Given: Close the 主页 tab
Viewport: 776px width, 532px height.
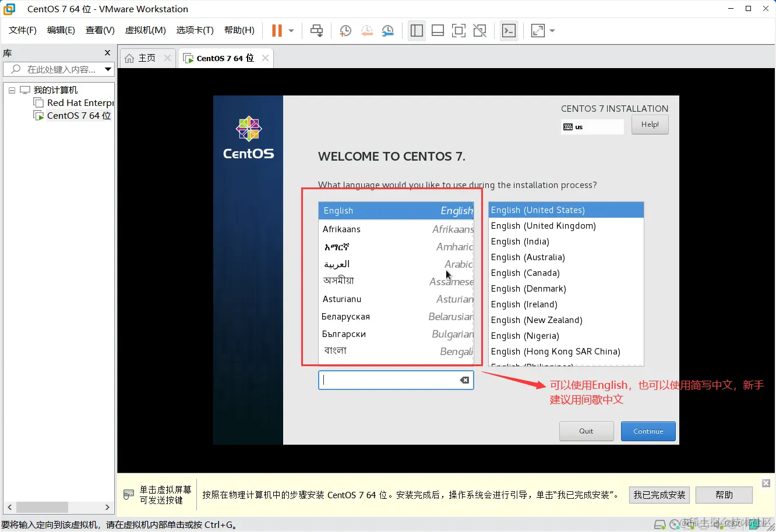Looking at the screenshot, I should [168, 58].
